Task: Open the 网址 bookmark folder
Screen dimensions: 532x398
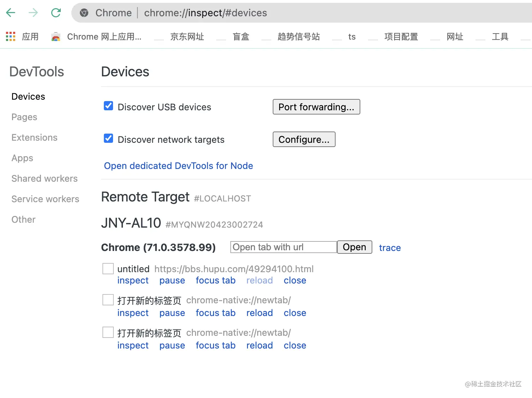Action: pyautogui.click(x=455, y=37)
